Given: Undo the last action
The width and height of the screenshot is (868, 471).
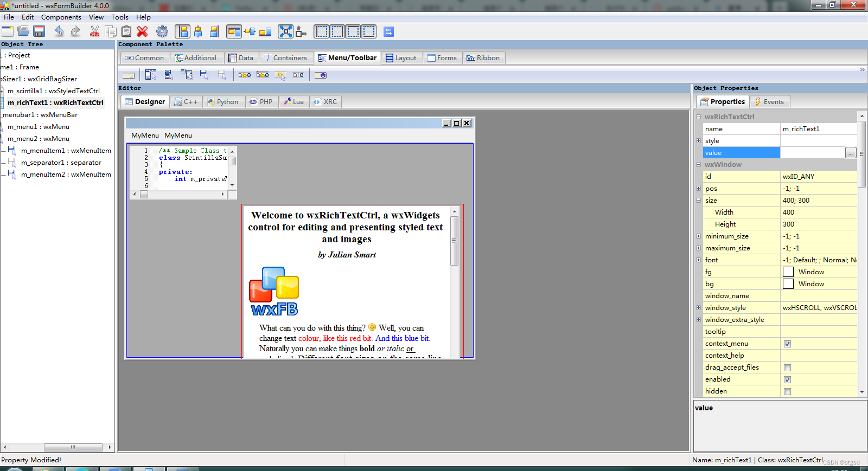Looking at the screenshot, I should coord(59,31).
